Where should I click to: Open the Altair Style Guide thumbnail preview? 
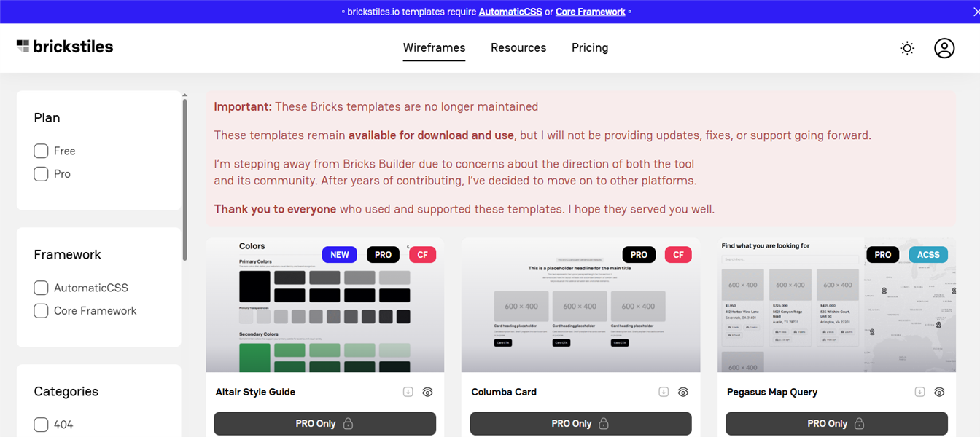[x=324, y=305]
